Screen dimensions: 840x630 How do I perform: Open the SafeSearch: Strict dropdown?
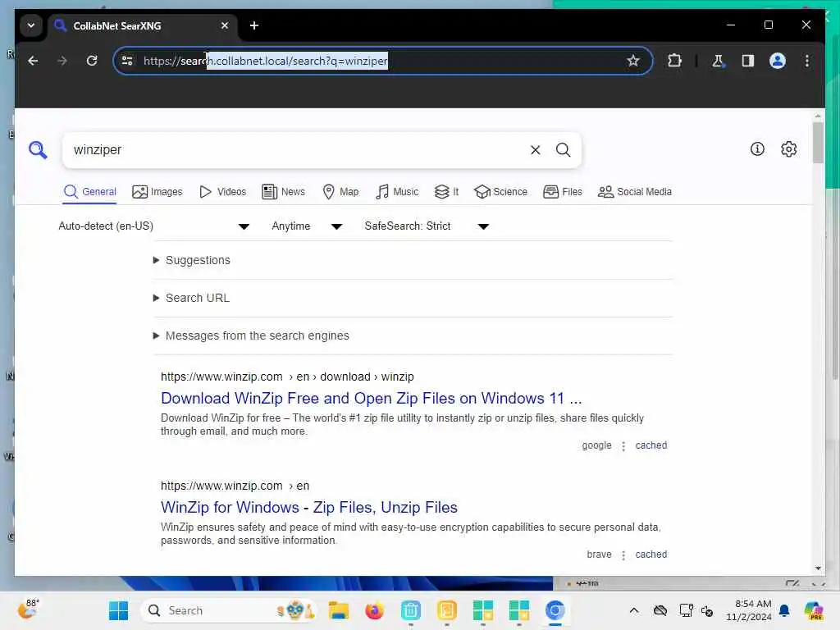tap(427, 226)
